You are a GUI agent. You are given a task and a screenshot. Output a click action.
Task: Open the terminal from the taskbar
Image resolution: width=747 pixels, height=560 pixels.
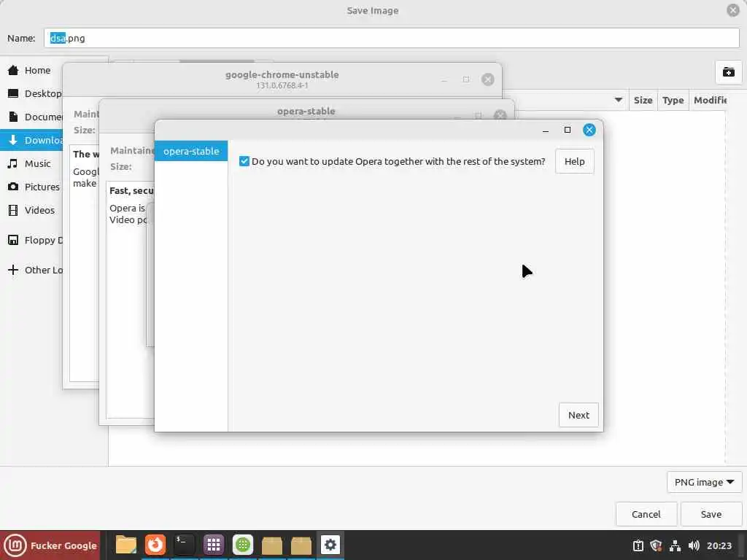184,545
